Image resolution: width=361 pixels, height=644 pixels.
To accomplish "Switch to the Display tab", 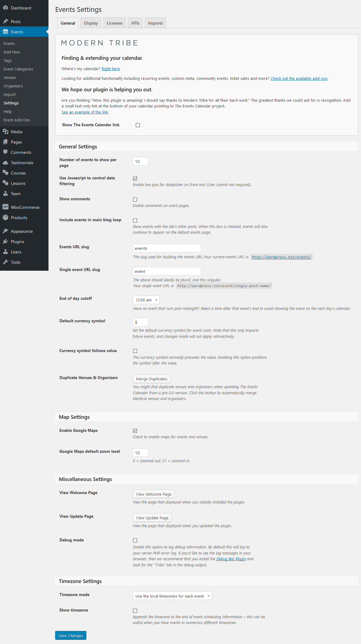I will point(91,23).
